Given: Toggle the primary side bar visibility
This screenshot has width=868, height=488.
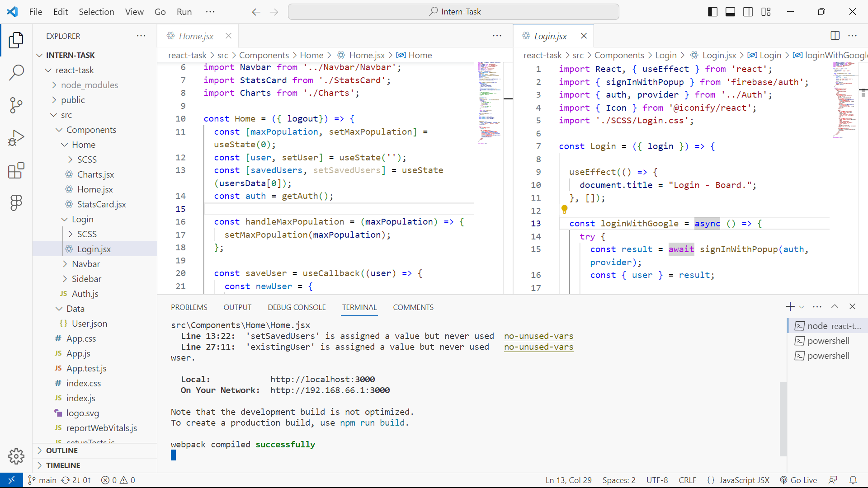Looking at the screenshot, I should coord(712,11).
